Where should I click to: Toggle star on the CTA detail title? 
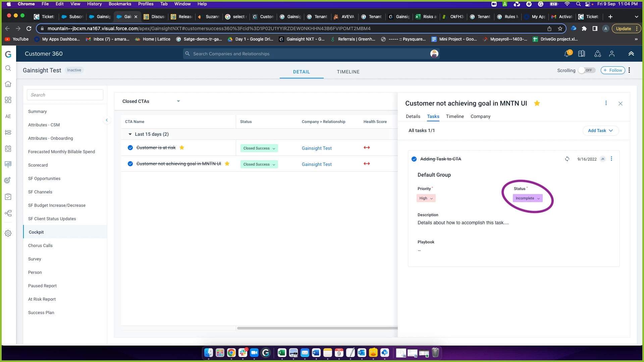click(x=537, y=103)
